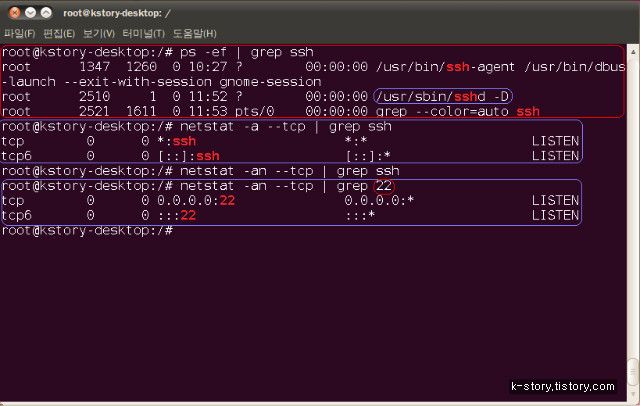The height and width of the screenshot is (406, 640).
Task: Open the 편집(E) menu
Action: click(59, 33)
